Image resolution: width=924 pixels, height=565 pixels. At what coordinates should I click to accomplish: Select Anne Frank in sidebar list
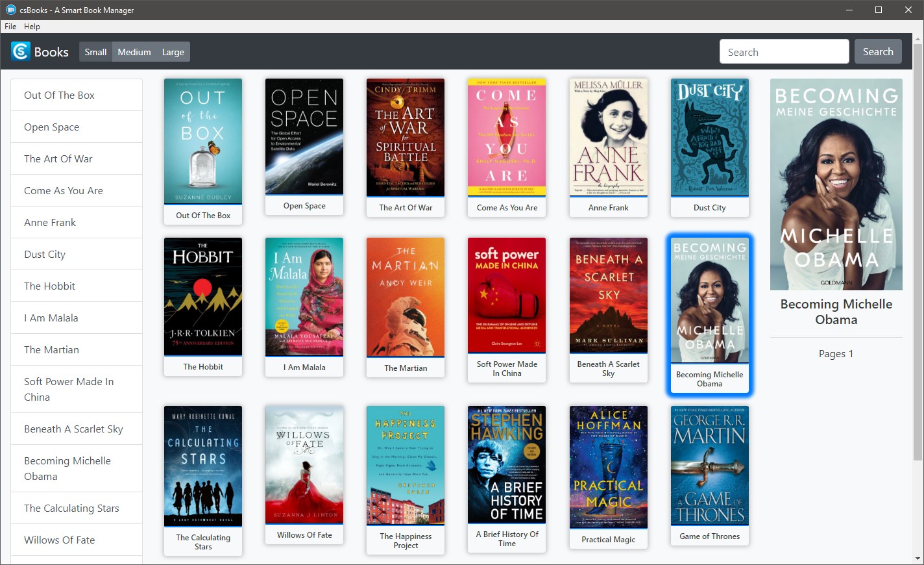tap(77, 222)
